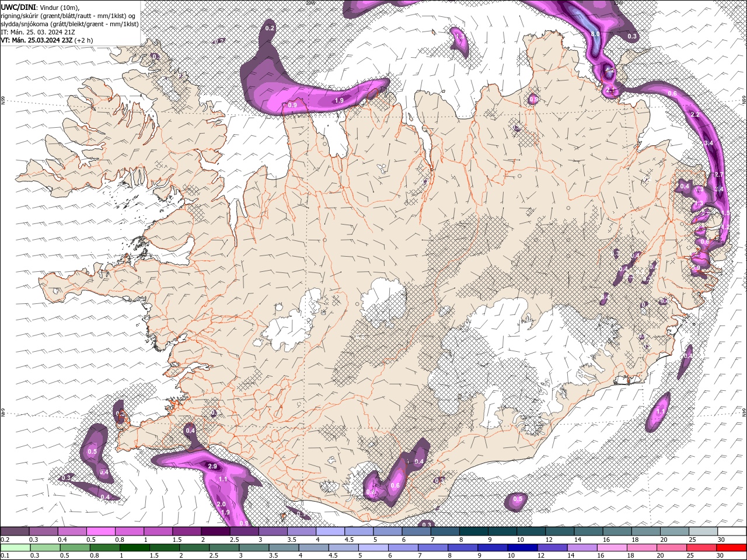
Task: Pick the lower blue swatch starting at 7
Action: click(432, 548)
